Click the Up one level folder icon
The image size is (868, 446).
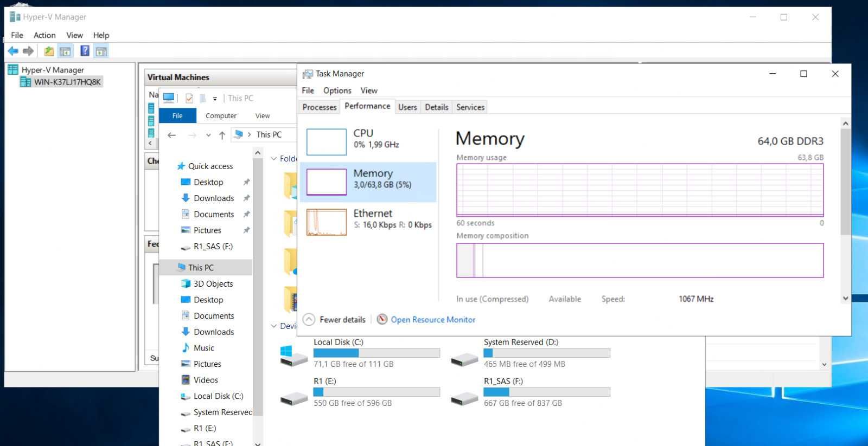(49, 51)
